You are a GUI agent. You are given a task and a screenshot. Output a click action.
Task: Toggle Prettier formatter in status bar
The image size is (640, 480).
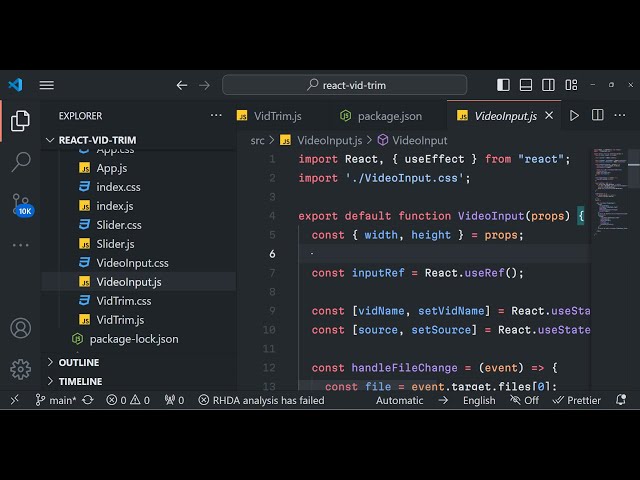[x=576, y=400]
